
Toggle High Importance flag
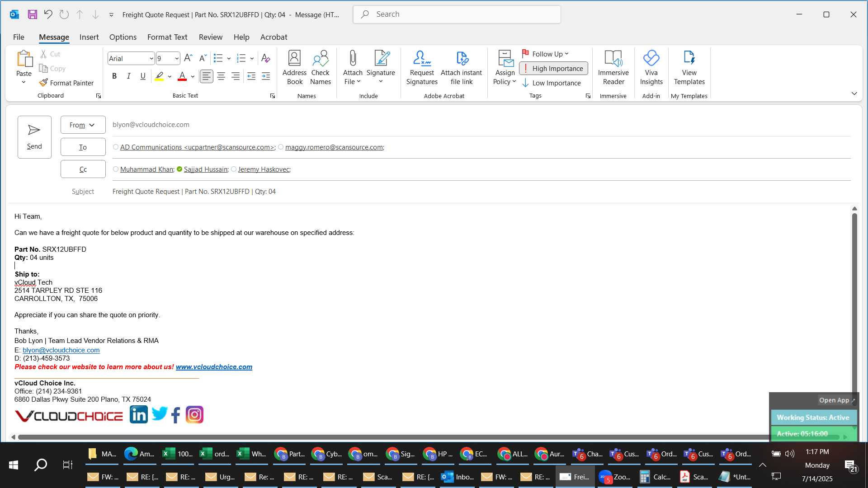coord(553,68)
